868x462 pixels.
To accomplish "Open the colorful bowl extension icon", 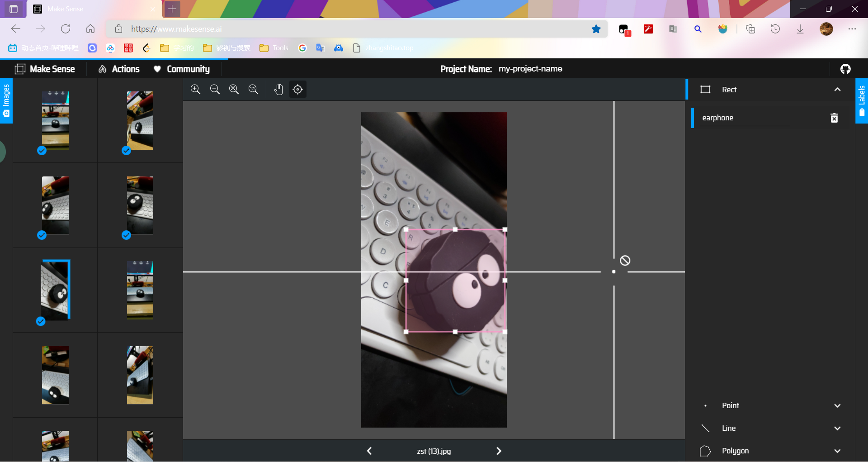I will 723,29.
